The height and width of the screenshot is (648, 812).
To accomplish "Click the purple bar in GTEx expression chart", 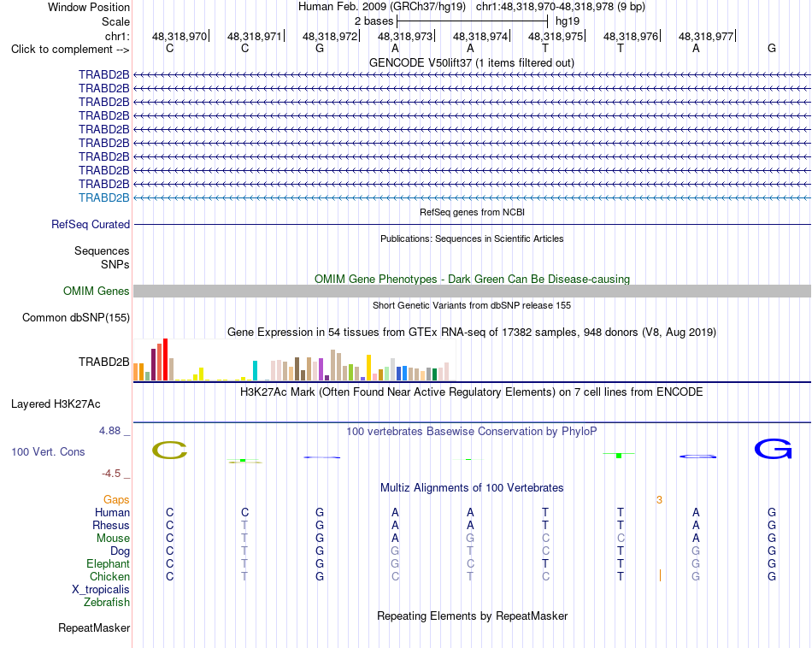I will (321, 369).
